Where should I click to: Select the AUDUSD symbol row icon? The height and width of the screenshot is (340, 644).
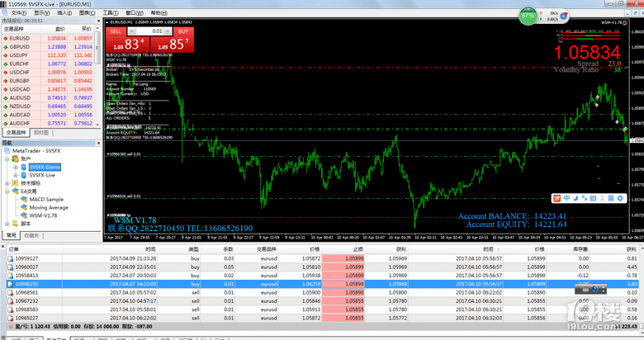(x=5, y=97)
